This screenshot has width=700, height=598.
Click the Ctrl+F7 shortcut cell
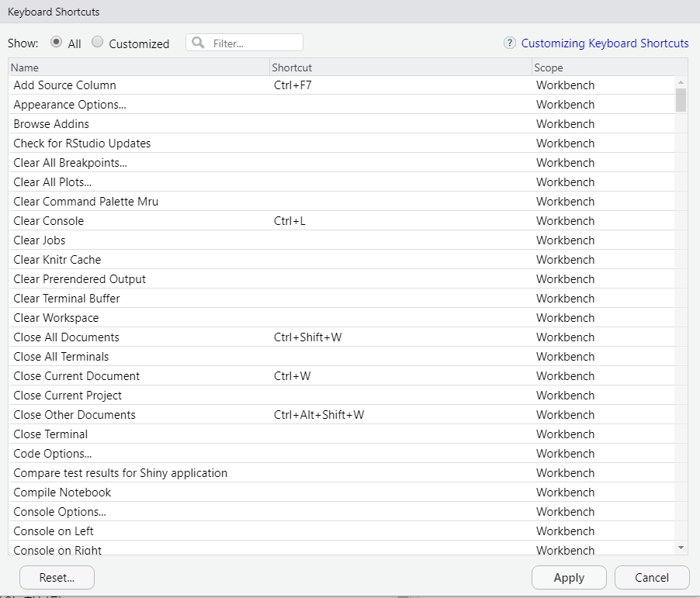401,85
